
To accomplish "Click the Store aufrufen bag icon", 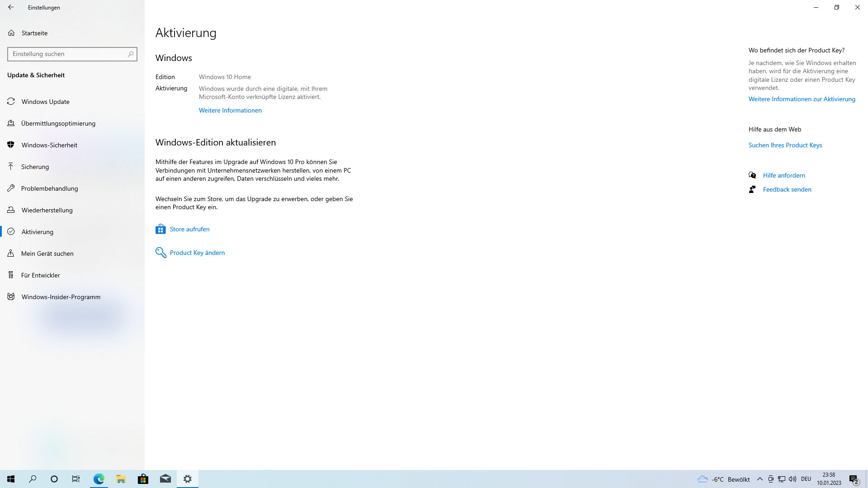I will pos(160,229).
